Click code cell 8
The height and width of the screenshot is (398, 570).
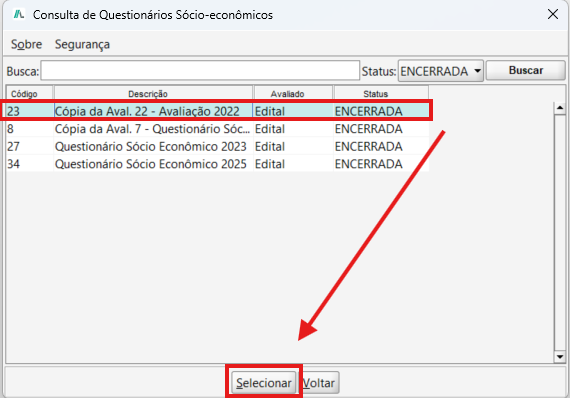30,129
